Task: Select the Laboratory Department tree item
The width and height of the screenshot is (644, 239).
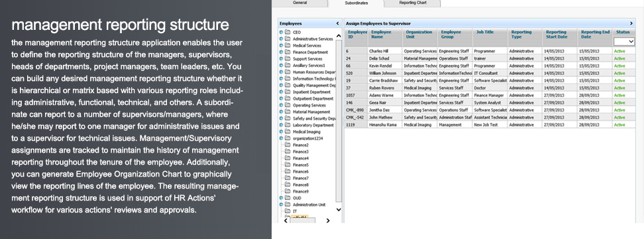Action: click(x=313, y=125)
